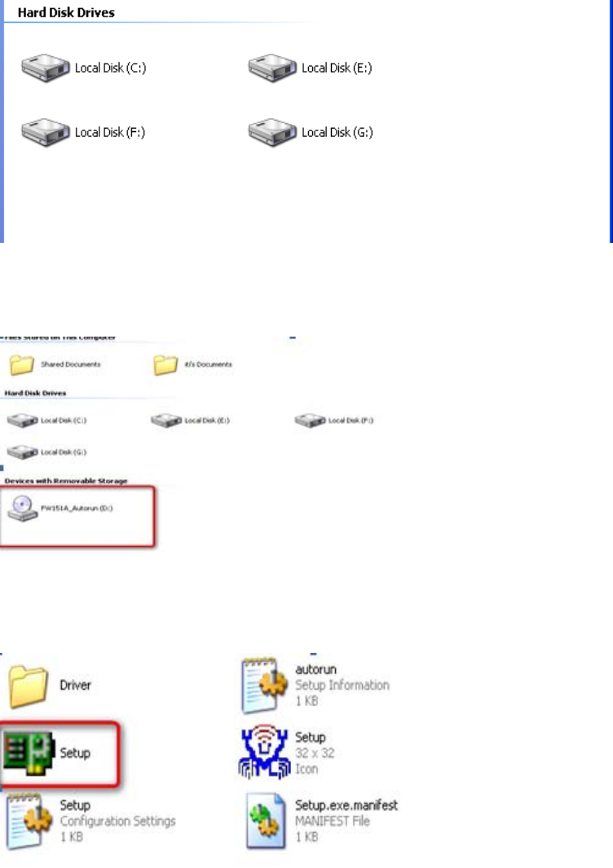The height and width of the screenshot is (868, 613).
Task: Click small Local Disk (E:) in middle panel
Action: pos(190,421)
